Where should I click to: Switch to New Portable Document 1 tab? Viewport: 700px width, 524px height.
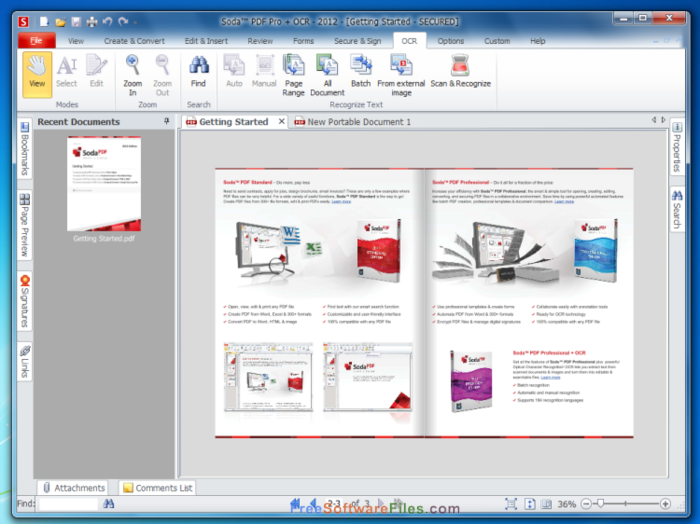pos(353,122)
